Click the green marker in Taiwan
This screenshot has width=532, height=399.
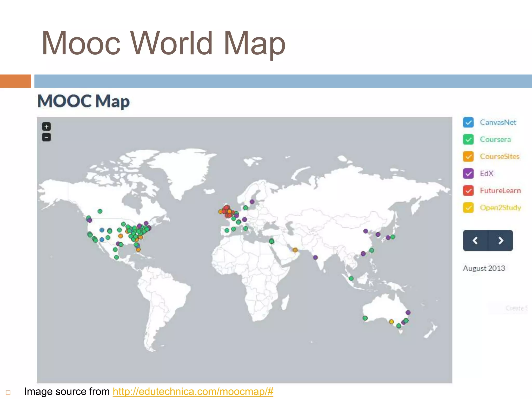[x=372, y=250]
